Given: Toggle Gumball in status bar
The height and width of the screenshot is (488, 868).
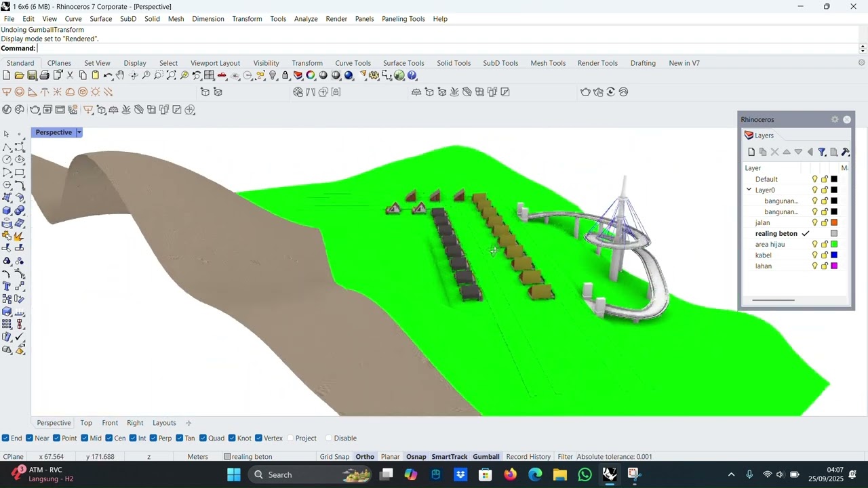Looking at the screenshot, I should pos(486,457).
